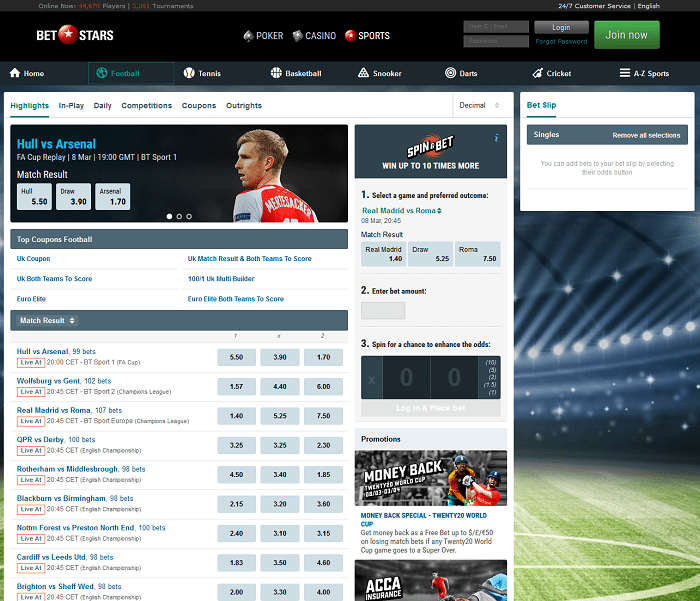This screenshot has width=700, height=601.
Task: Open the Money Back promotion image
Action: tap(430, 478)
